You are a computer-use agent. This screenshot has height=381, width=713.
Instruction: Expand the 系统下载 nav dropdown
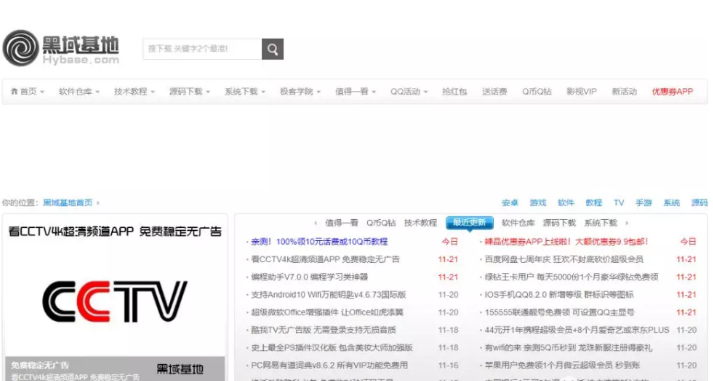pyautogui.click(x=245, y=91)
